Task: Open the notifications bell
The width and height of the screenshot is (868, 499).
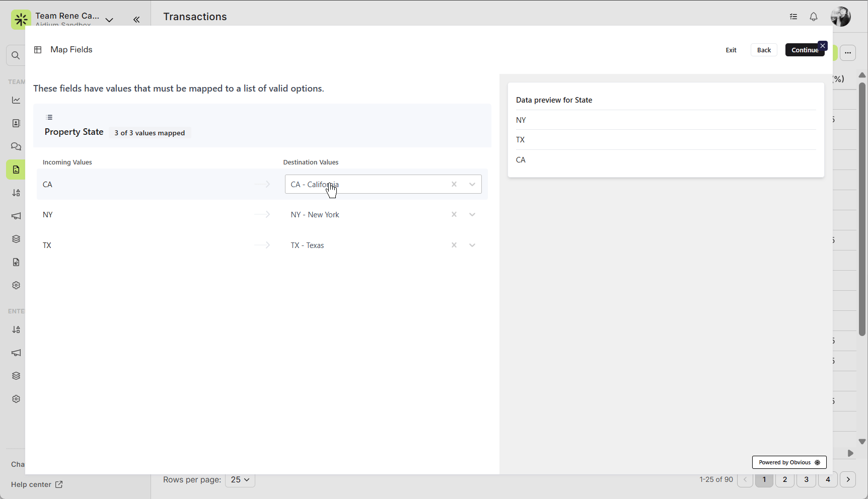Action: pyautogui.click(x=814, y=17)
